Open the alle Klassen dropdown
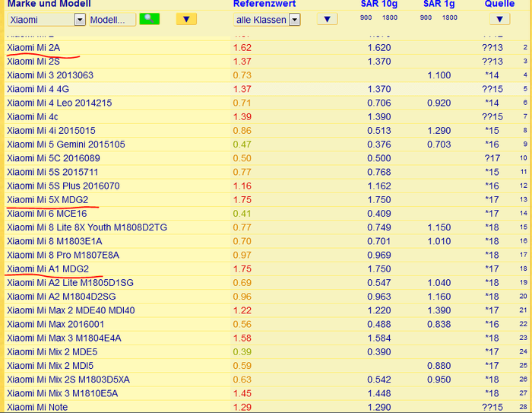This screenshot has width=532, height=413. click(267, 20)
